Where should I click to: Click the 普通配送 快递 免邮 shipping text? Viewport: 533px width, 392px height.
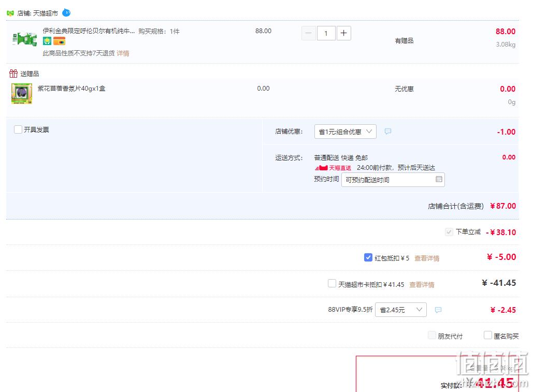pyautogui.click(x=341, y=157)
